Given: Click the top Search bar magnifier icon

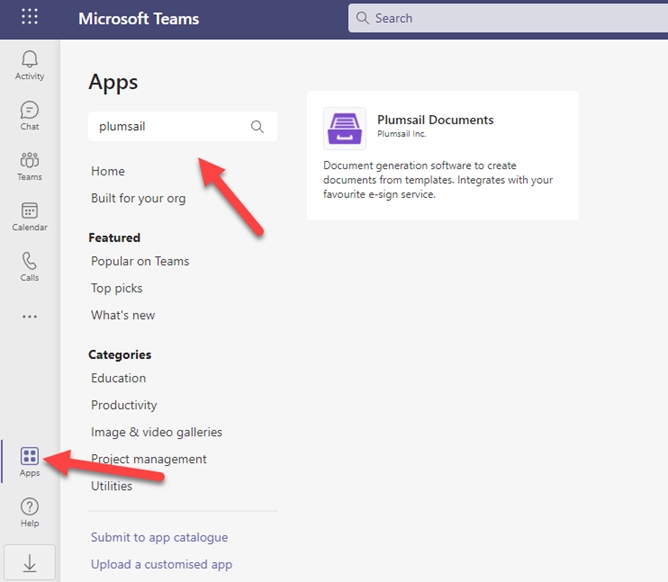Looking at the screenshot, I should [x=362, y=18].
